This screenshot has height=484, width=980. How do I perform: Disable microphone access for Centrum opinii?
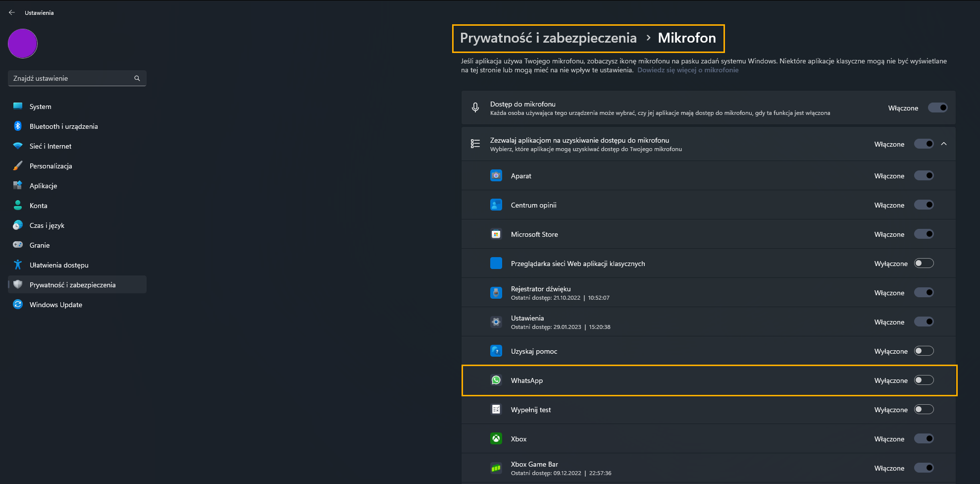(924, 205)
